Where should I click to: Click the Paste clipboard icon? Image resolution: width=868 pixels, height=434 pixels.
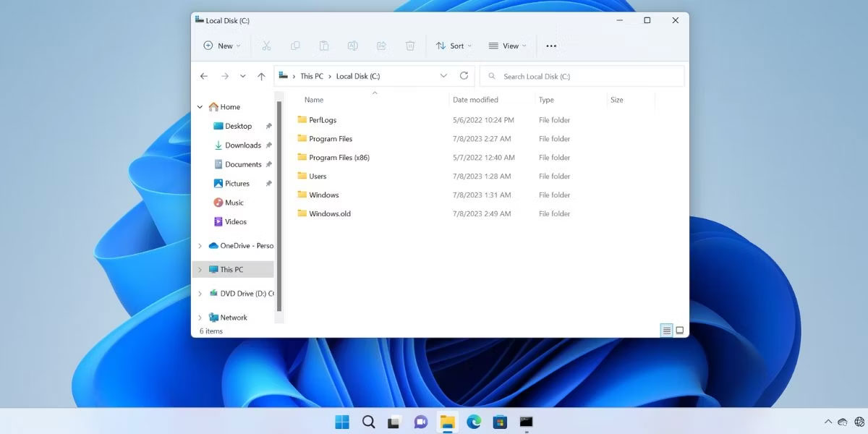click(x=324, y=46)
